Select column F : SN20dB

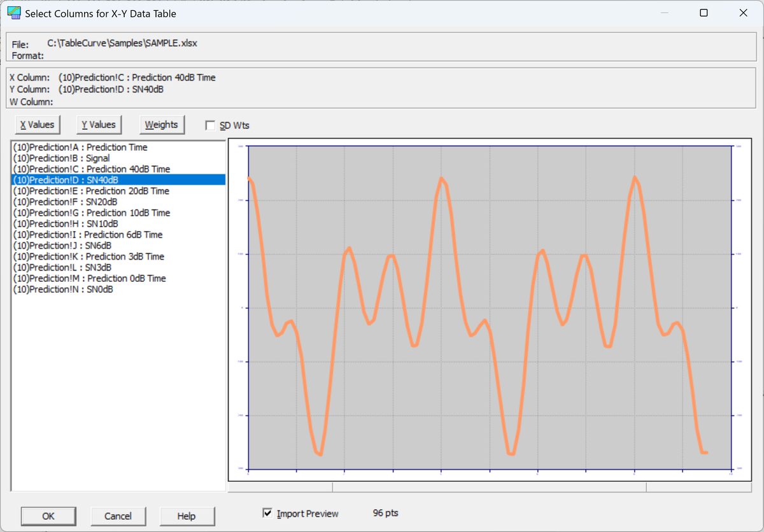pos(118,202)
